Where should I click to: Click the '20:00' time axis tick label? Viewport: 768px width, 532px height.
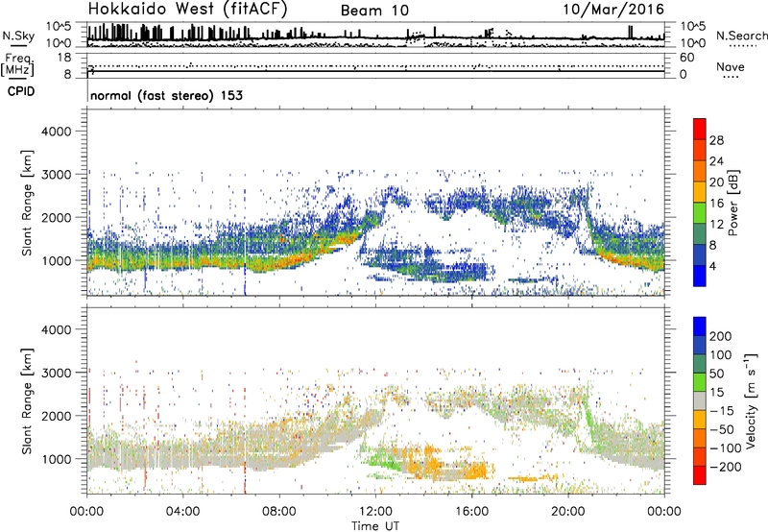point(567,512)
